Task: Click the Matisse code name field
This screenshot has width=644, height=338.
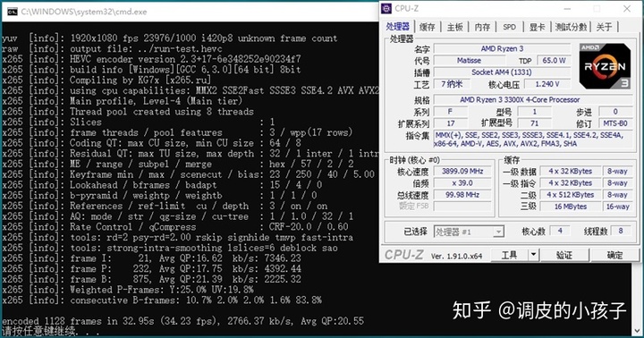Action: (469, 61)
